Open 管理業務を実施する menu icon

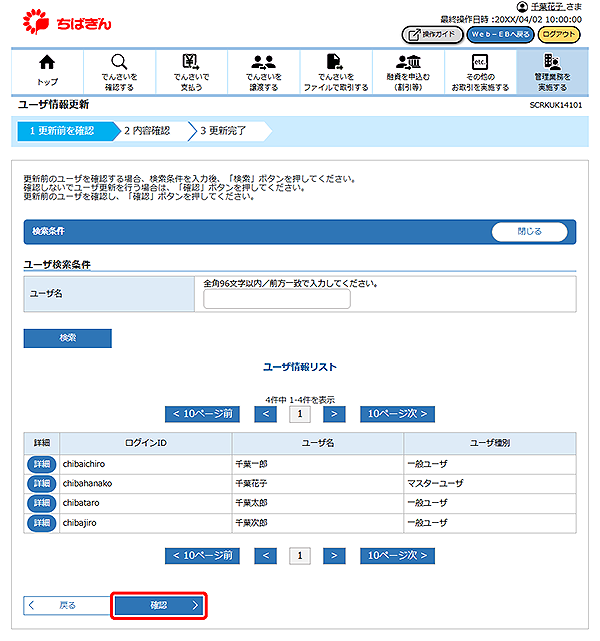click(x=551, y=71)
